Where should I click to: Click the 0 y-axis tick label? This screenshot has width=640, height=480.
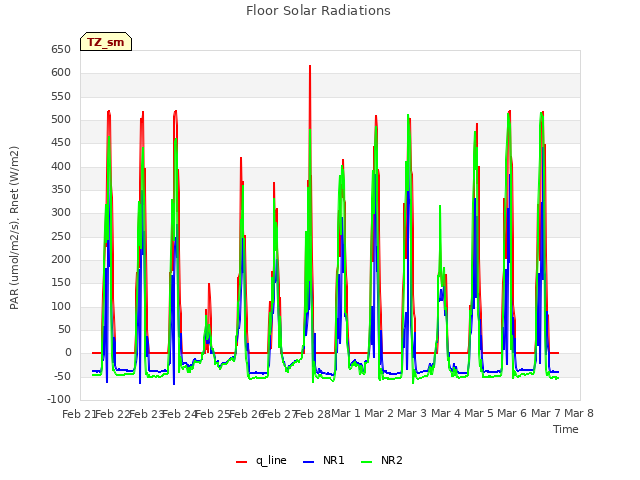coord(68,353)
